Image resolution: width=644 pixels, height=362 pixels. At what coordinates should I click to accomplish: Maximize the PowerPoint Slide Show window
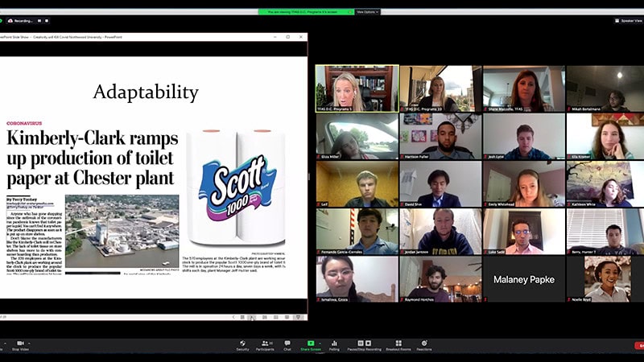[288, 37]
